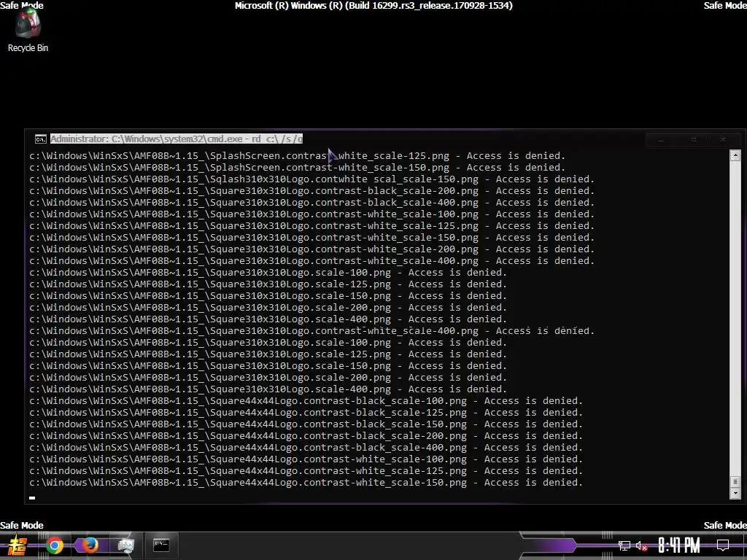Minimize the Command Prompt window

point(661,139)
